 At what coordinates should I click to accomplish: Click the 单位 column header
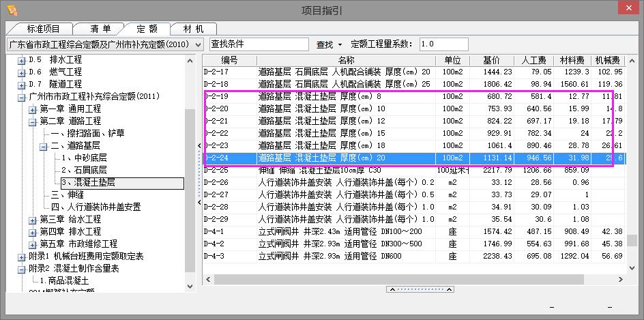point(452,61)
